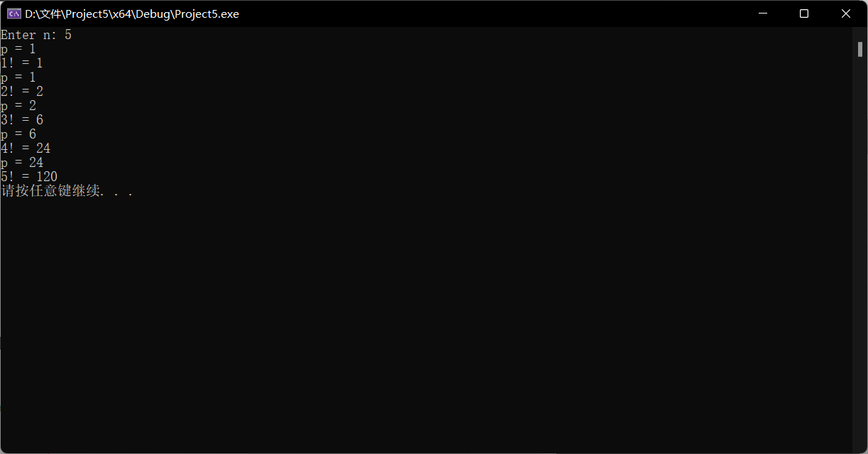This screenshot has width=868, height=454.
Task: Click the output line "p = 24"
Action: 22,163
